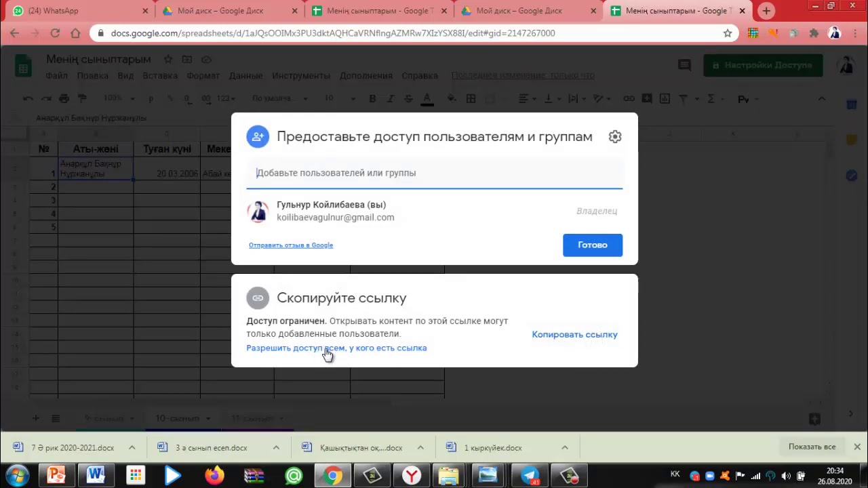Go back in browser history
This screenshot has width=868, height=488.
(15, 33)
